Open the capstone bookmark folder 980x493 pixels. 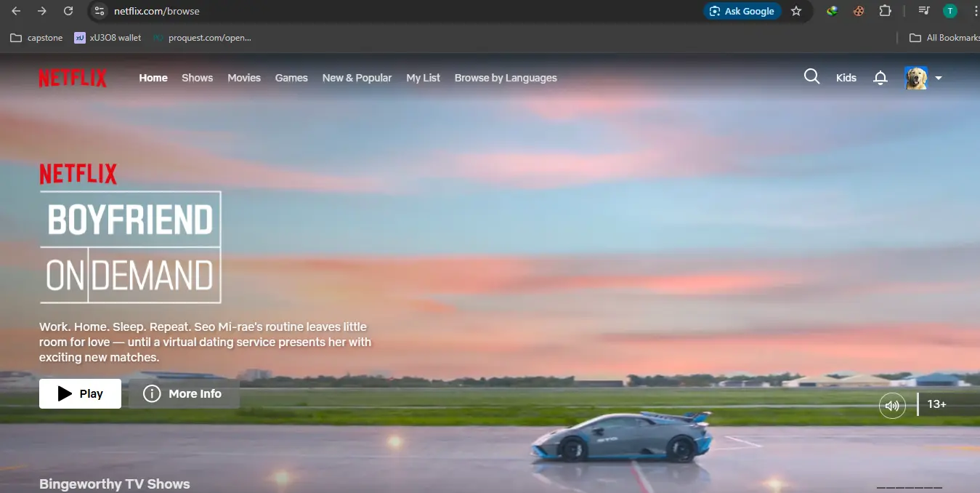36,37
